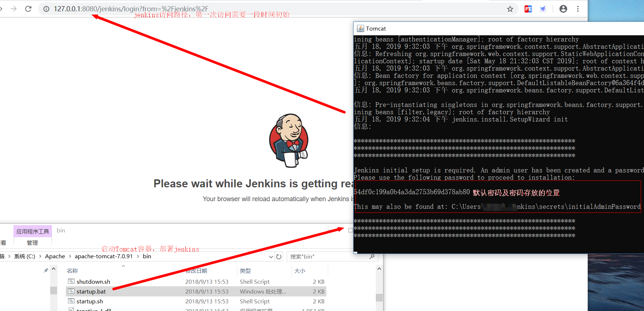Click the search magnifier icon in Explorer
This screenshot has width=644, height=311.
pos(372,257)
